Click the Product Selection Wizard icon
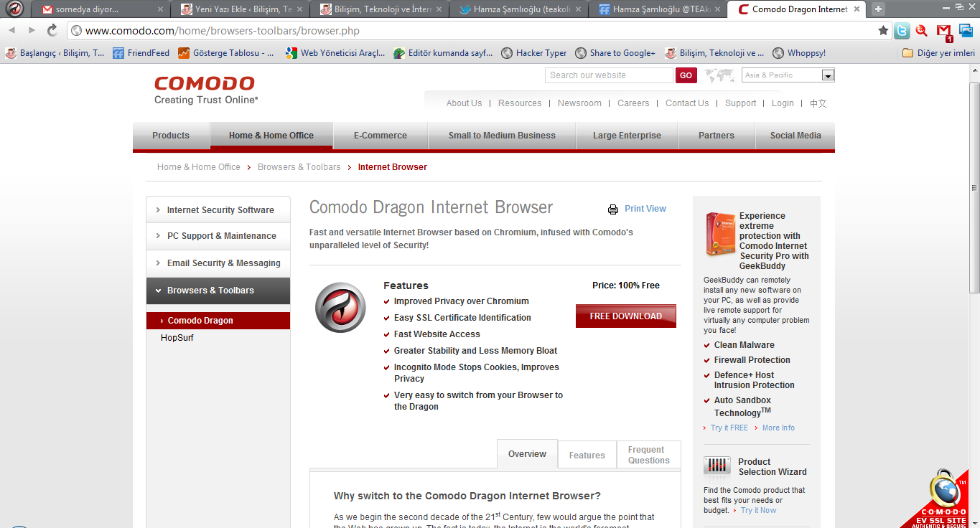The height and width of the screenshot is (528, 980). 717,467
